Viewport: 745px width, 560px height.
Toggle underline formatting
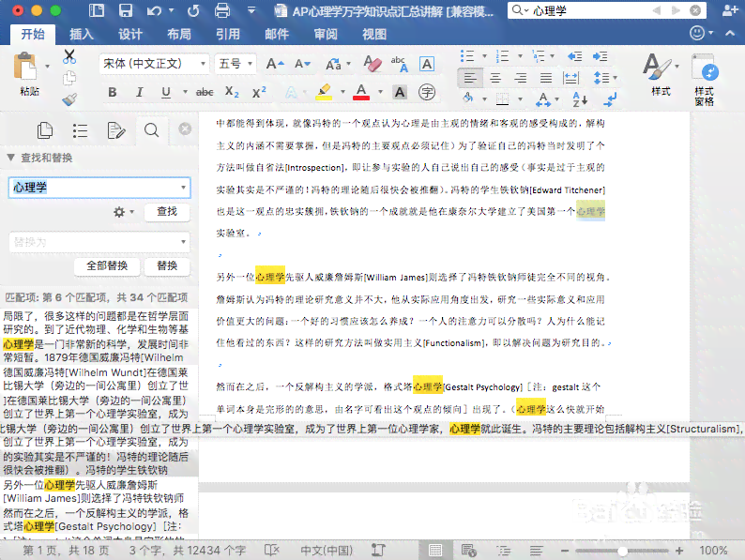click(x=166, y=92)
